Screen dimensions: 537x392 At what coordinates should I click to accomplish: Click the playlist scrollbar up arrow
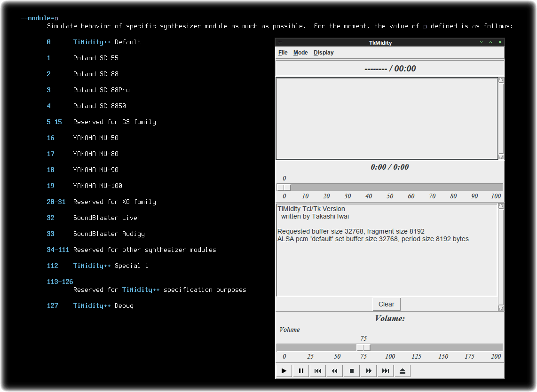501,80
